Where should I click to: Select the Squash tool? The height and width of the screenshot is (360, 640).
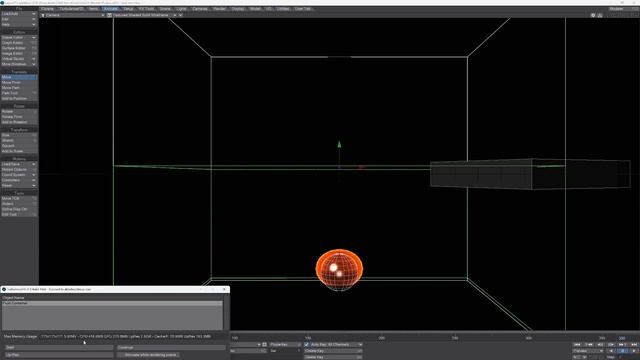pyautogui.click(x=19, y=146)
